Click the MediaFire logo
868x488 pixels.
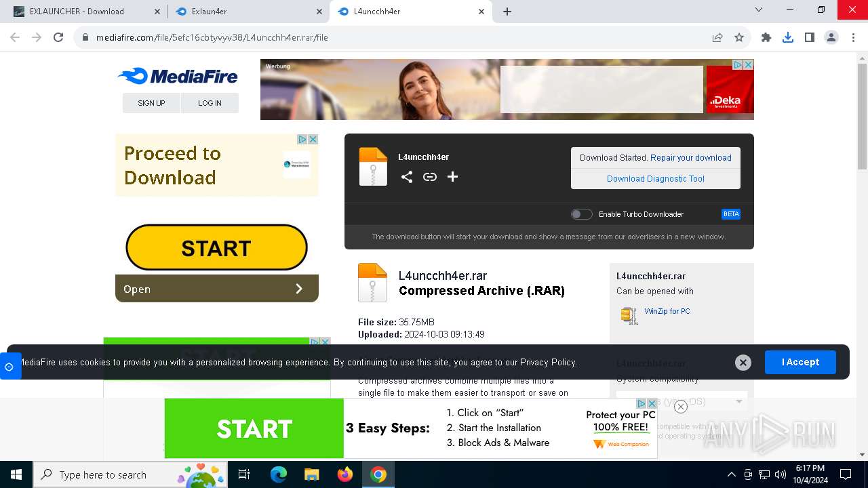(x=178, y=76)
